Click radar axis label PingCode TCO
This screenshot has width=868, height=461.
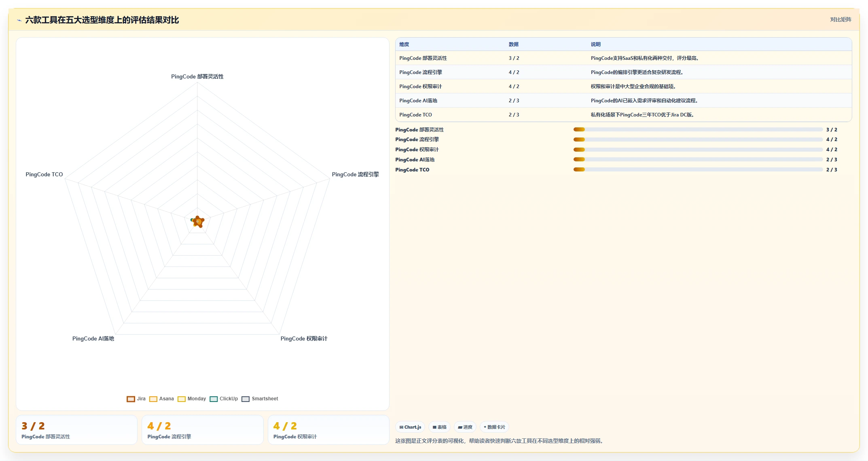coord(44,174)
